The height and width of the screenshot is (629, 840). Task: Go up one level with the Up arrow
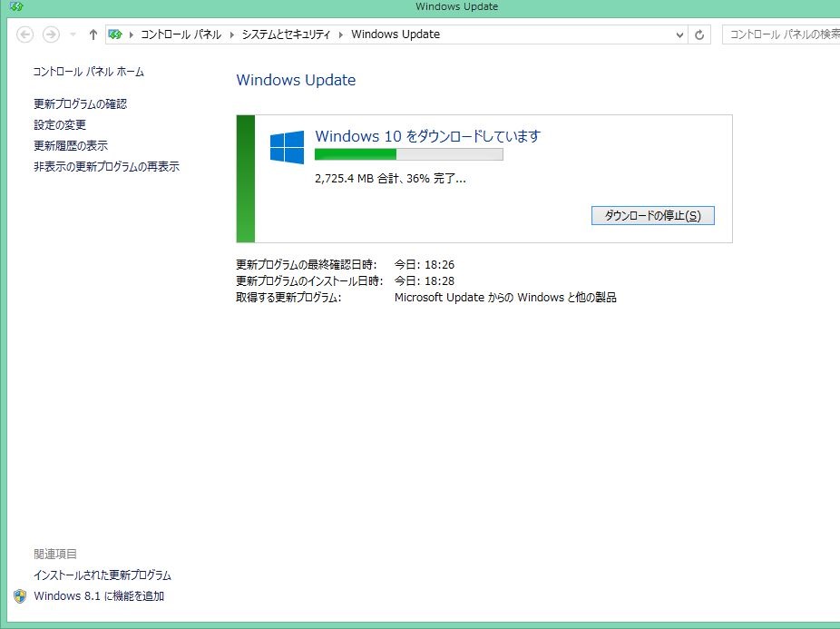pyautogui.click(x=93, y=34)
